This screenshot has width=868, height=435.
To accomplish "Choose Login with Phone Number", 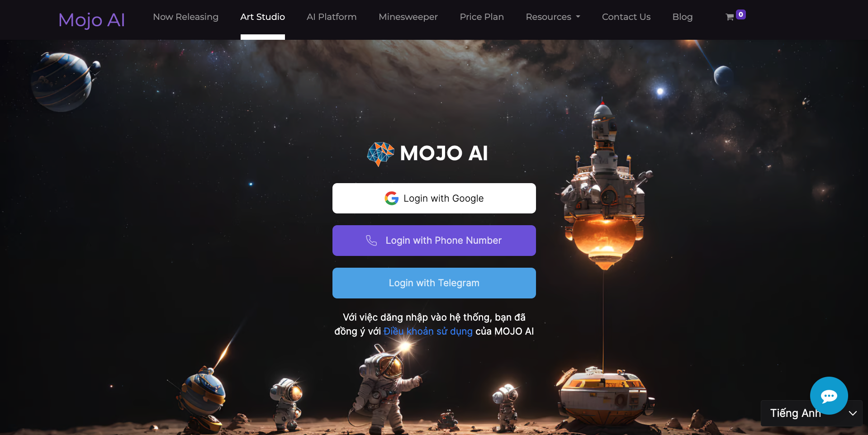I will click(x=434, y=241).
